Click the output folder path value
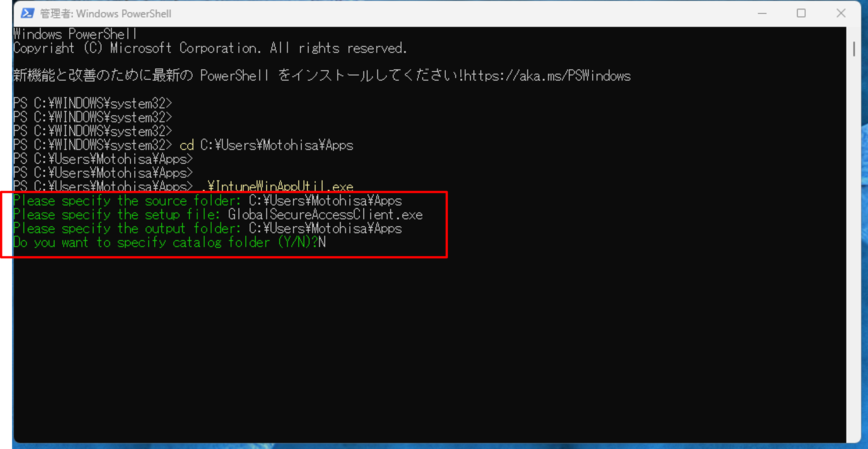 325,229
